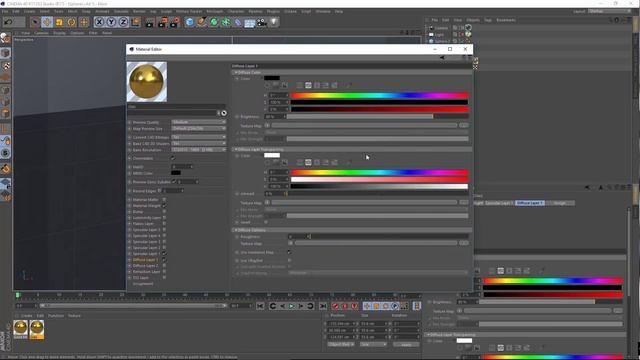Click the gold material preview sphere

click(147, 82)
